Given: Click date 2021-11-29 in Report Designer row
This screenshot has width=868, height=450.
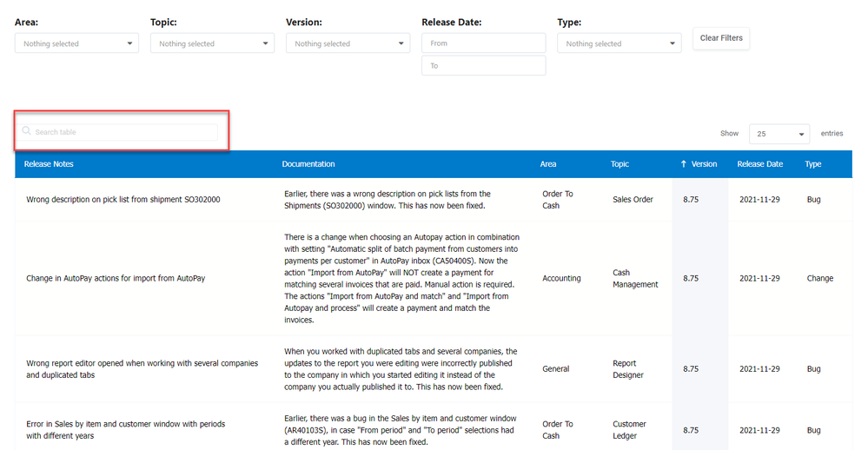Looking at the screenshot, I should pyautogui.click(x=759, y=369).
